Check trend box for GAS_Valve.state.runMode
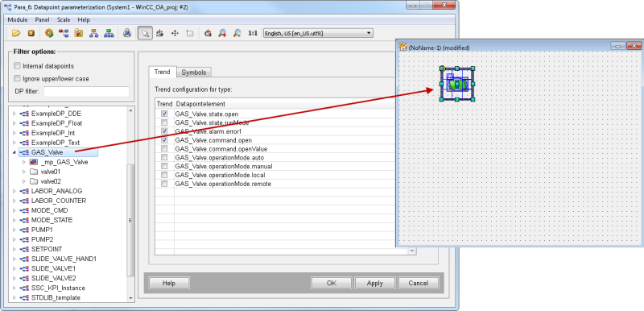This screenshot has height=311, width=644. [164, 122]
